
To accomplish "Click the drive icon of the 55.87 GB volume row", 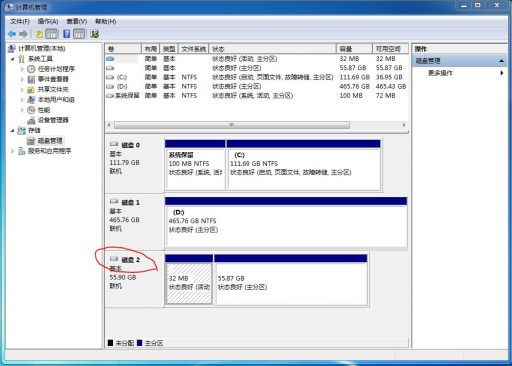I will (x=110, y=68).
